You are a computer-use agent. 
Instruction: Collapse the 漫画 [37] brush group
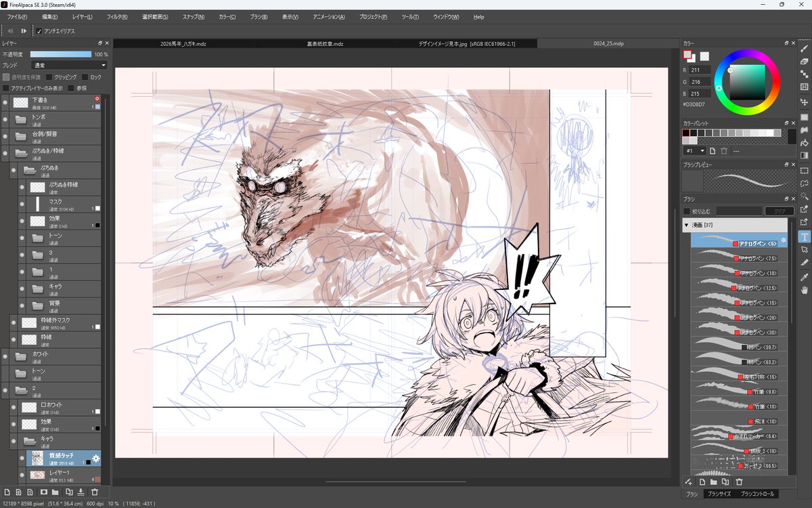[687, 225]
